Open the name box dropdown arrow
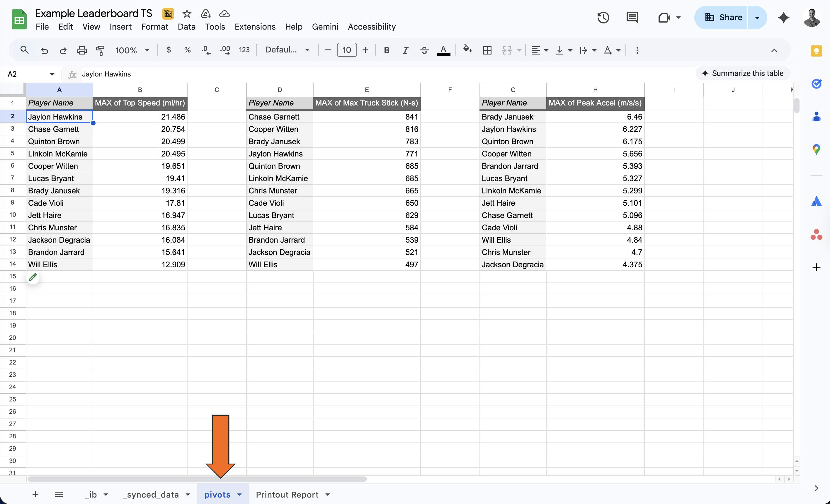The height and width of the screenshot is (504, 830). pos(52,74)
